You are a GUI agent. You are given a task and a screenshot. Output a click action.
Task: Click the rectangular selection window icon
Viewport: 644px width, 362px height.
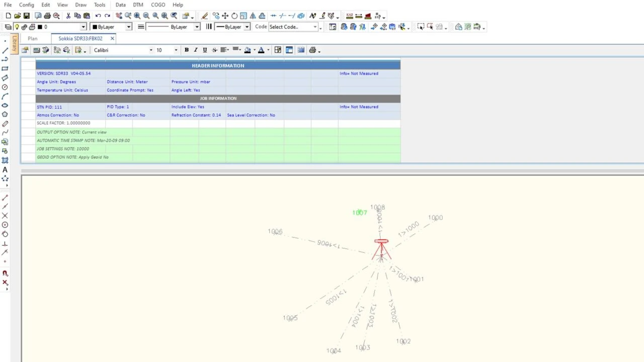click(x=421, y=27)
